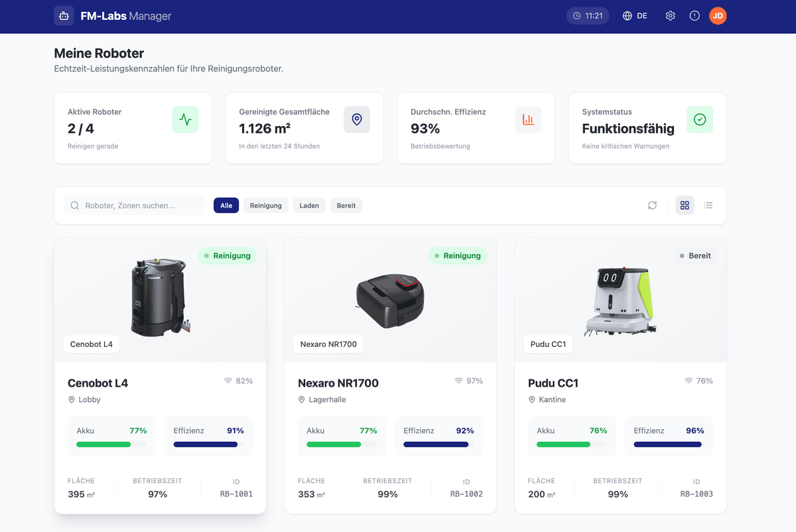Image resolution: width=796 pixels, height=532 pixels.
Task: Click the bar chart icon on Durchschn. Effizienz
Action: pos(528,119)
